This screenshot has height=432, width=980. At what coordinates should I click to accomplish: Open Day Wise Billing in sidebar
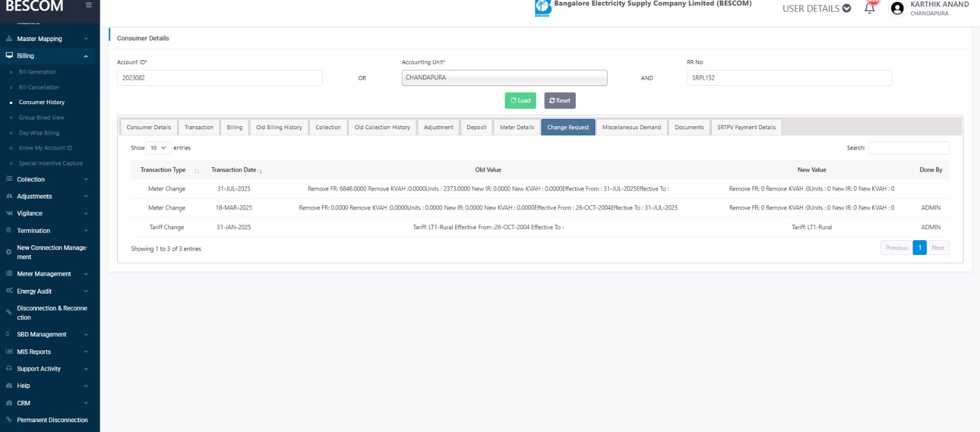point(39,133)
